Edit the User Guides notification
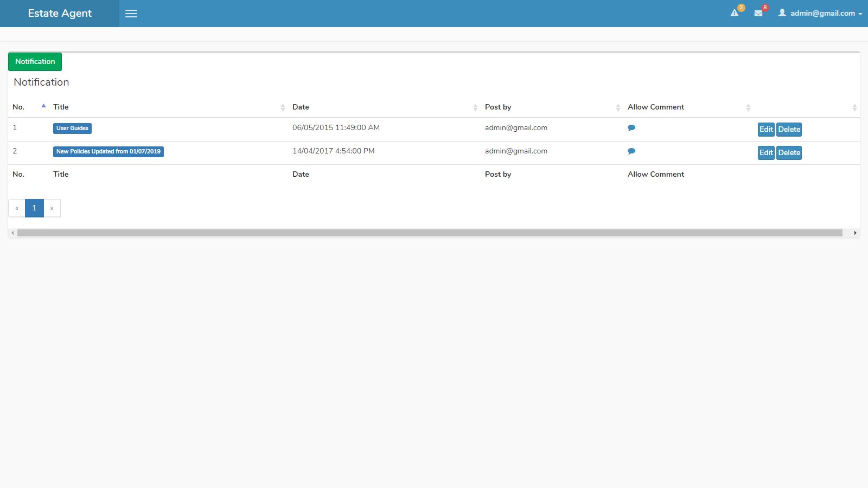Image resolution: width=868 pixels, height=488 pixels. point(766,130)
